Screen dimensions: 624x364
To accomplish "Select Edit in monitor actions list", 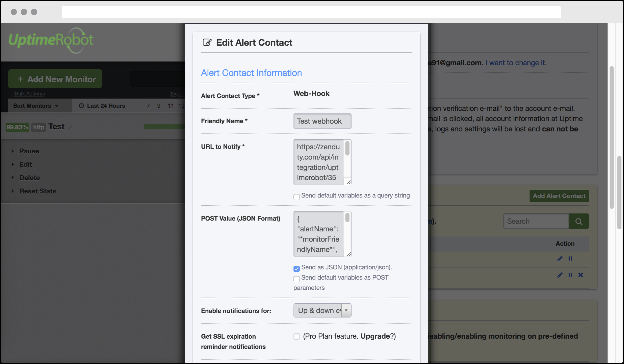I will 25,164.
